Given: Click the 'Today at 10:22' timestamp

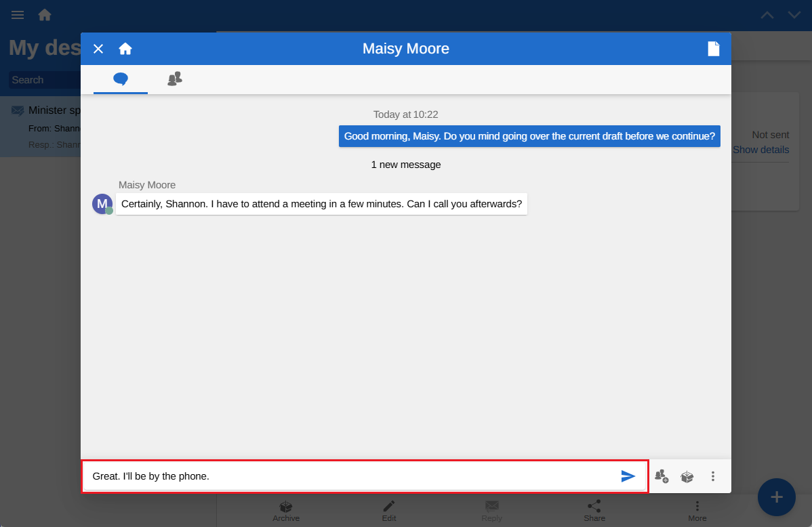Looking at the screenshot, I should pos(405,114).
